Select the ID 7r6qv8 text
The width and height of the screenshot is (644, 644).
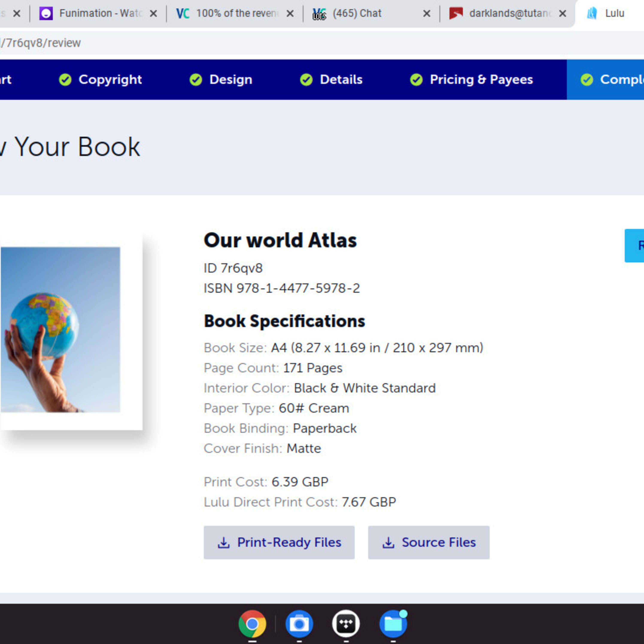pyautogui.click(x=233, y=268)
